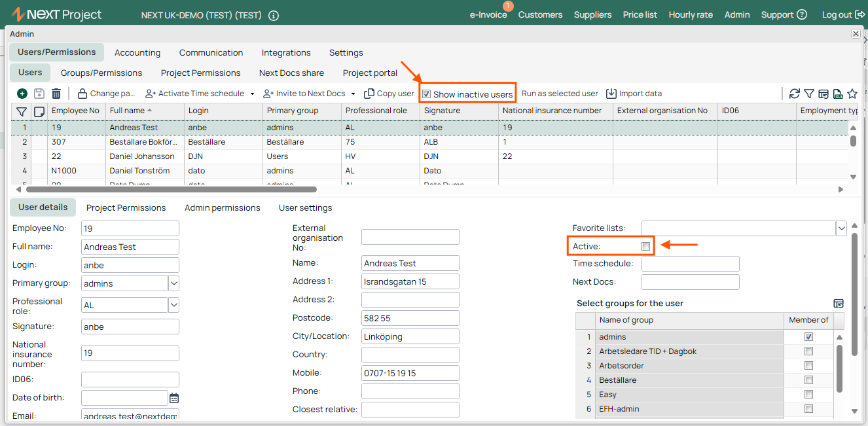Click Run as selected user
Screen dimensions: 868x426
point(560,94)
